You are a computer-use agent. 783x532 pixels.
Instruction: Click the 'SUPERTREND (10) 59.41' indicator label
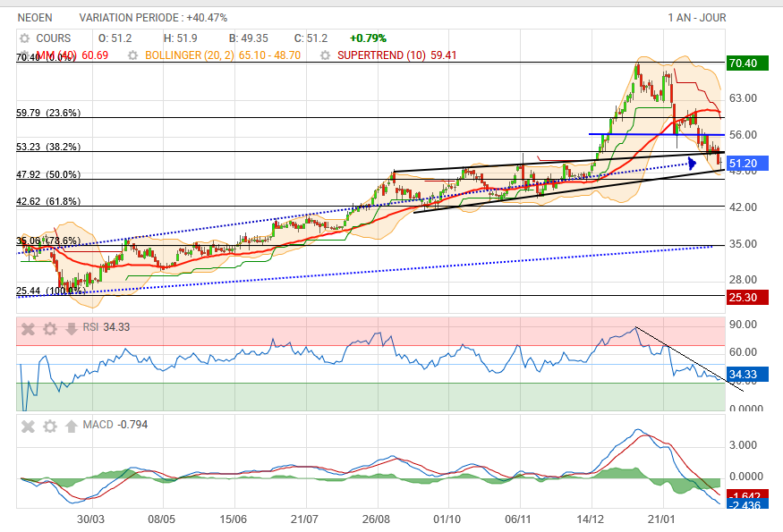[x=397, y=55]
